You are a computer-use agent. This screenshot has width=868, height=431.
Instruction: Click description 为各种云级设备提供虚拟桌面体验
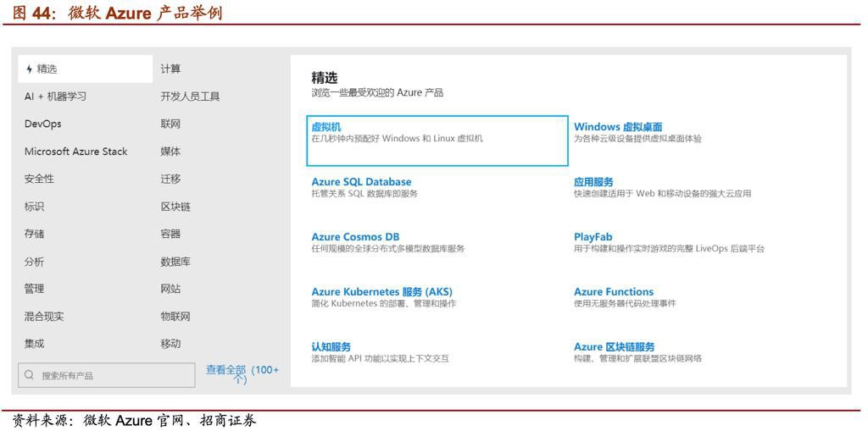point(637,139)
